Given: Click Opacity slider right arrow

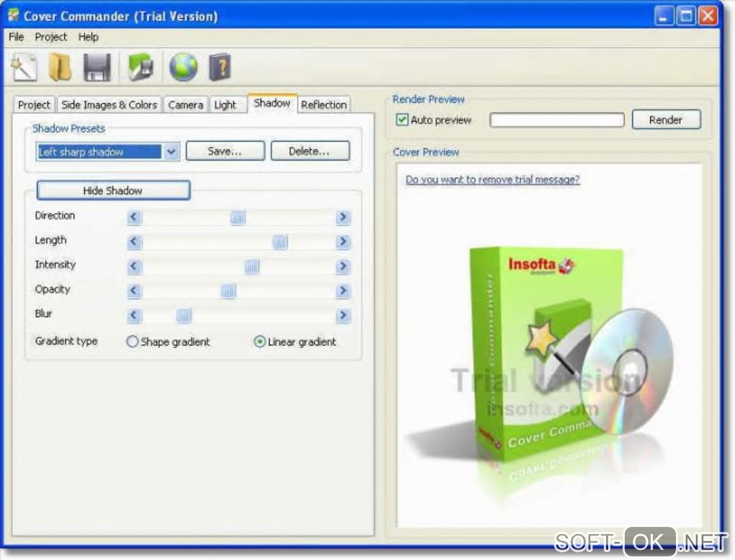Looking at the screenshot, I should click(343, 290).
